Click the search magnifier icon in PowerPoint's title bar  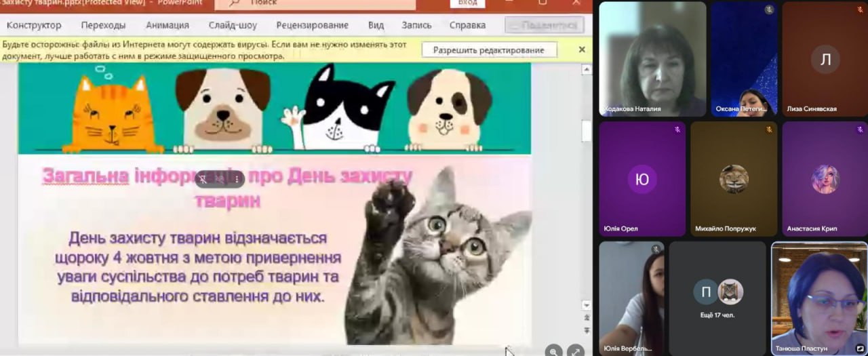(235, 3)
